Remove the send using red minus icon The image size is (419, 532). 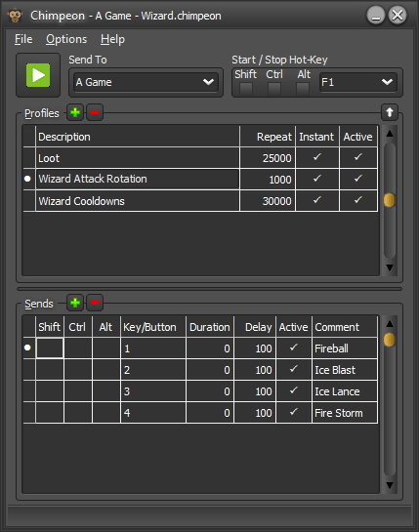[x=95, y=303]
